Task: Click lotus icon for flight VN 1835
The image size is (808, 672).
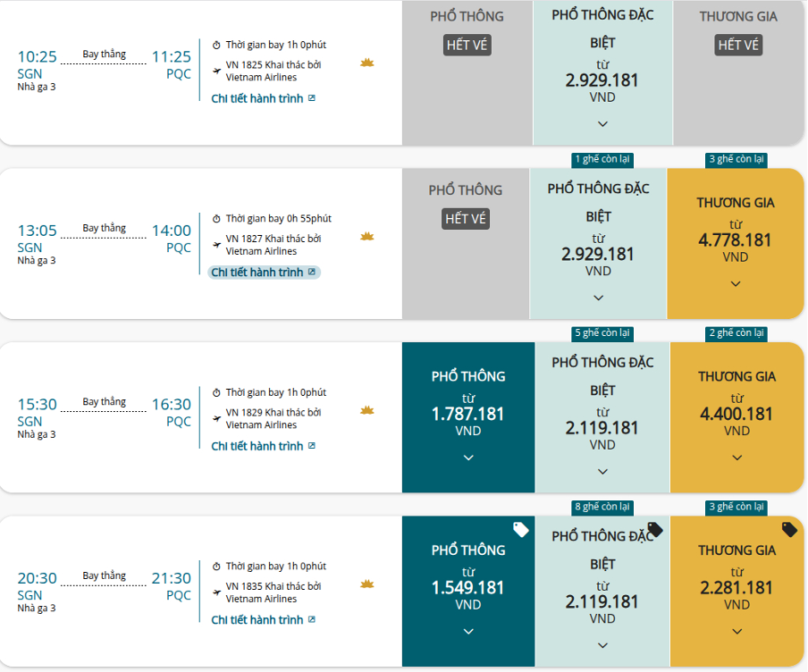Action: click(366, 584)
